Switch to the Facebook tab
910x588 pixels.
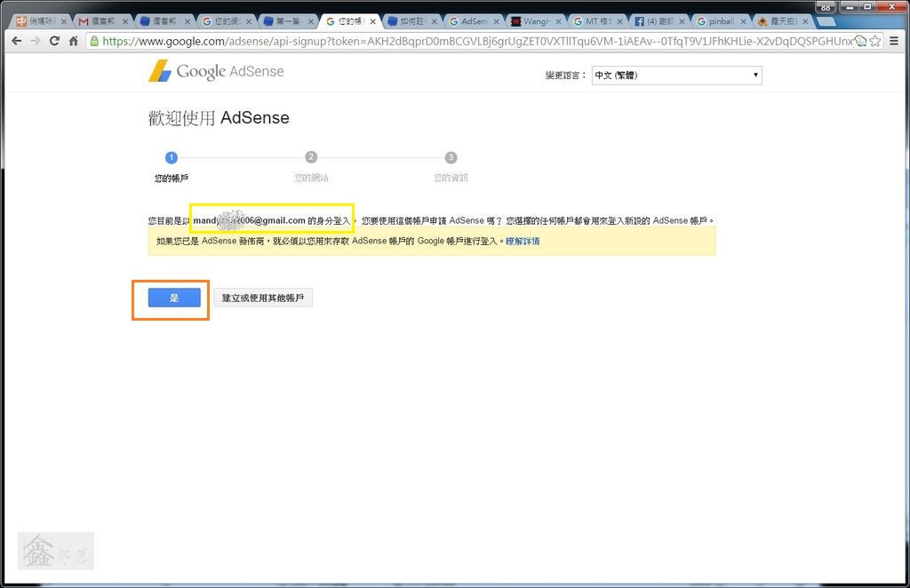[659, 21]
